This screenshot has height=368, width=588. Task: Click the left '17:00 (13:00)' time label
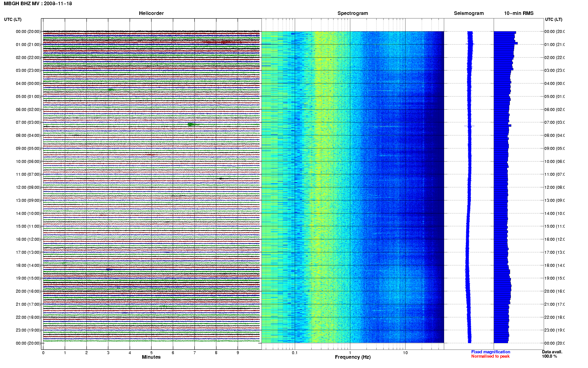coord(28,252)
